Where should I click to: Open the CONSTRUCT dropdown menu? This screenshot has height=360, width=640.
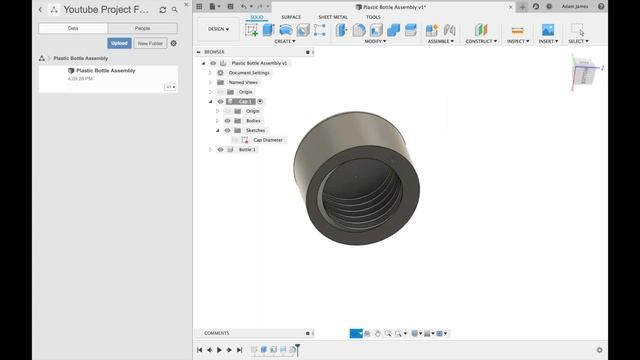click(481, 41)
